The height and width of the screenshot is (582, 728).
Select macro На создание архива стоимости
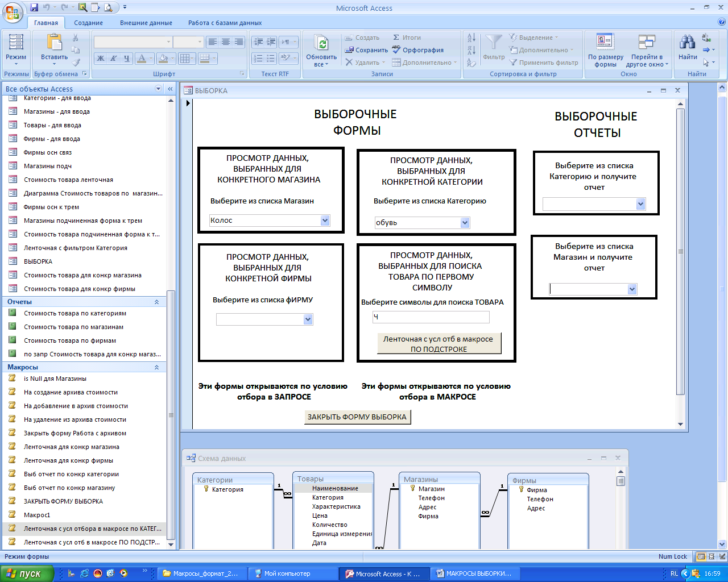71,392
